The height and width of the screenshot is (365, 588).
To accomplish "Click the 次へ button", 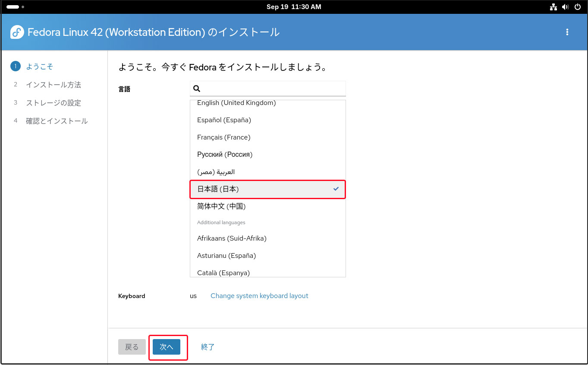I will click(x=167, y=347).
